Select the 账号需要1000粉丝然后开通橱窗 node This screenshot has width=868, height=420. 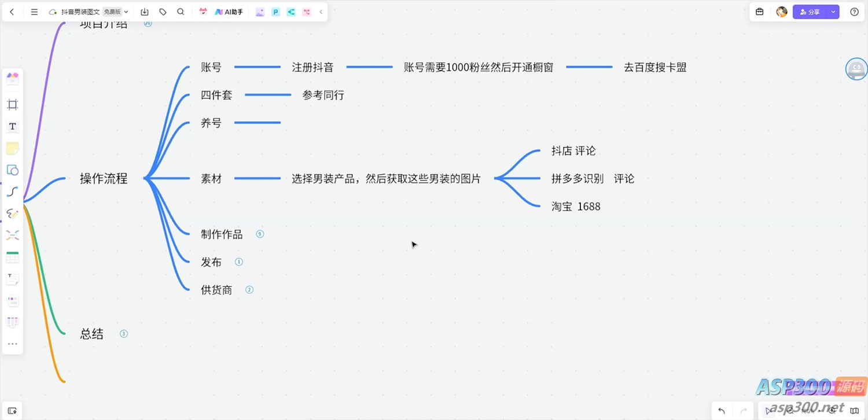point(479,67)
